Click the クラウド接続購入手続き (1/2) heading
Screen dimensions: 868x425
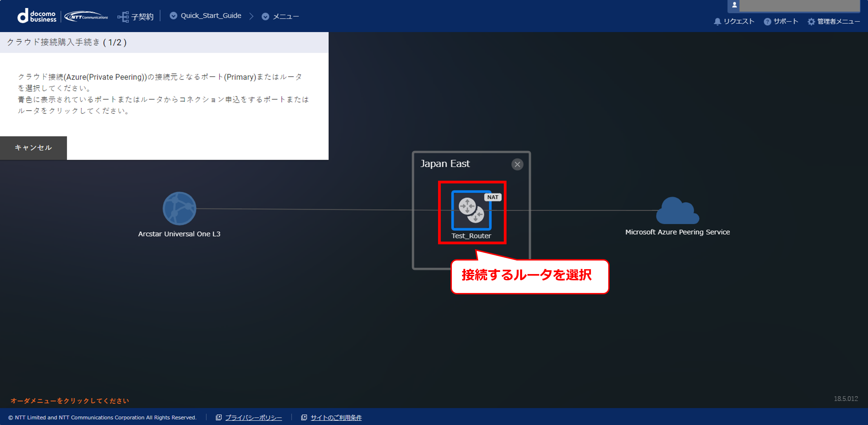pyautogui.click(x=67, y=42)
